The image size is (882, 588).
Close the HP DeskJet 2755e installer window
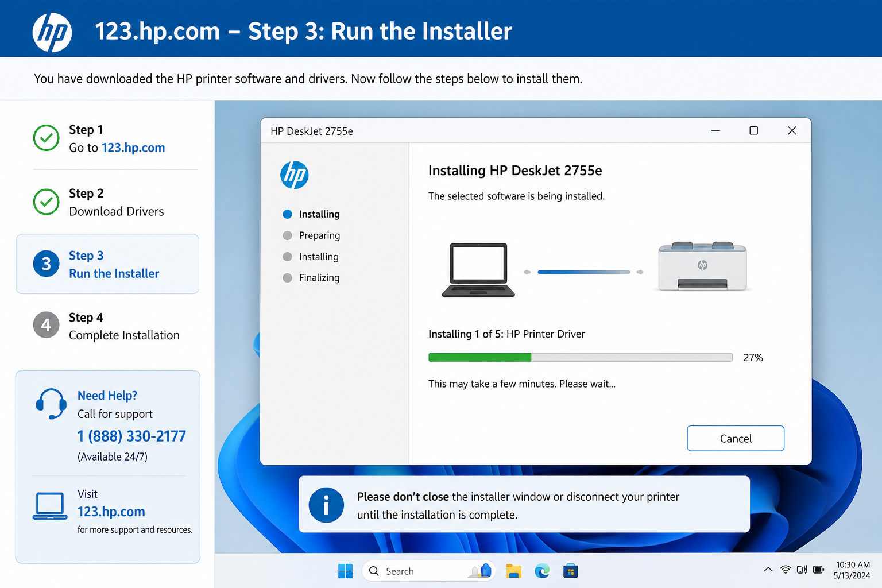tap(792, 131)
